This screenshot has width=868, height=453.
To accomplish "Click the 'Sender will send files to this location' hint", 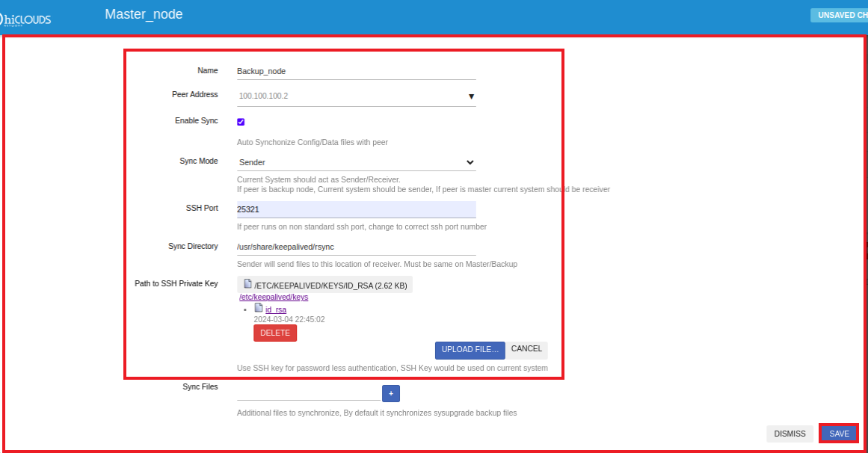I will [x=377, y=264].
